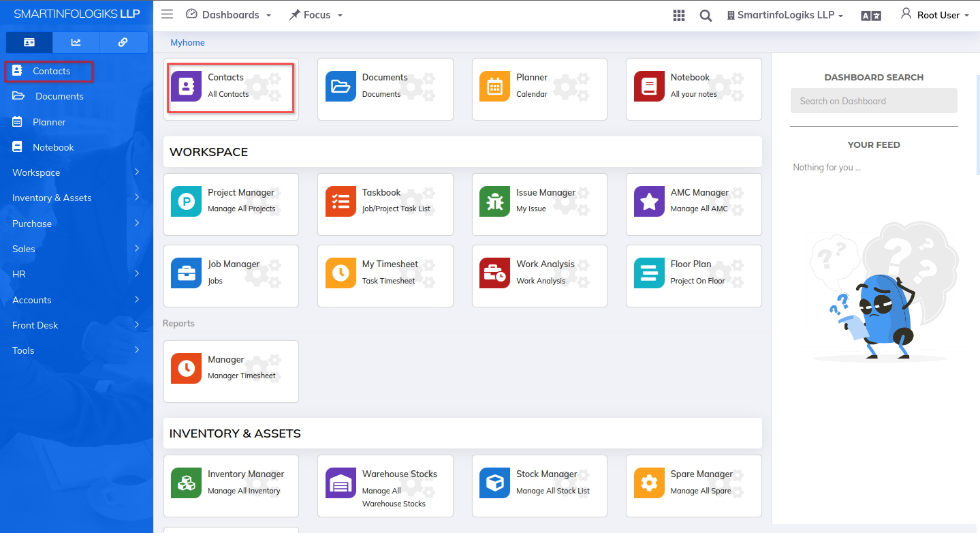Viewport: 980px width, 533px height.
Task: Click the 'Project On Floor' subtitle
Action: 697,281
